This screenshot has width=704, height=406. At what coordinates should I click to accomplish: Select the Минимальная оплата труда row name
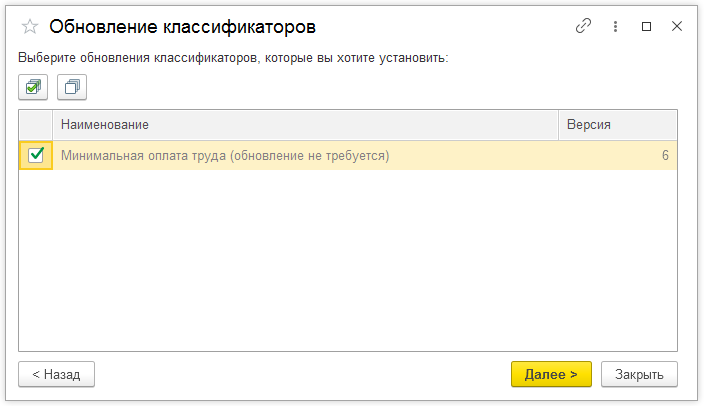click(x=225, y=155)
